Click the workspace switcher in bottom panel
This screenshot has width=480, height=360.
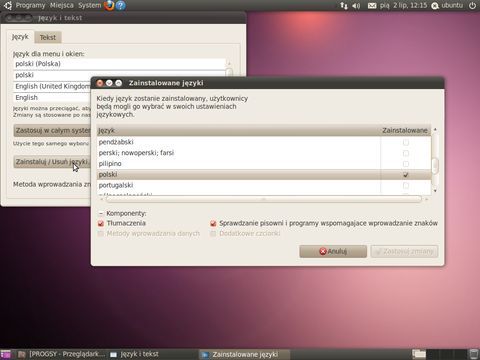[439, 354]
